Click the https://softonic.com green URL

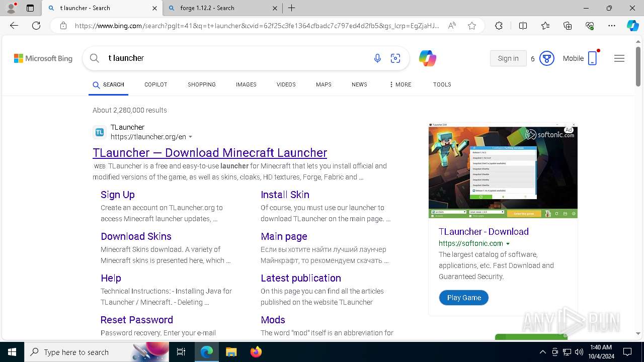(x=471, y=243)
